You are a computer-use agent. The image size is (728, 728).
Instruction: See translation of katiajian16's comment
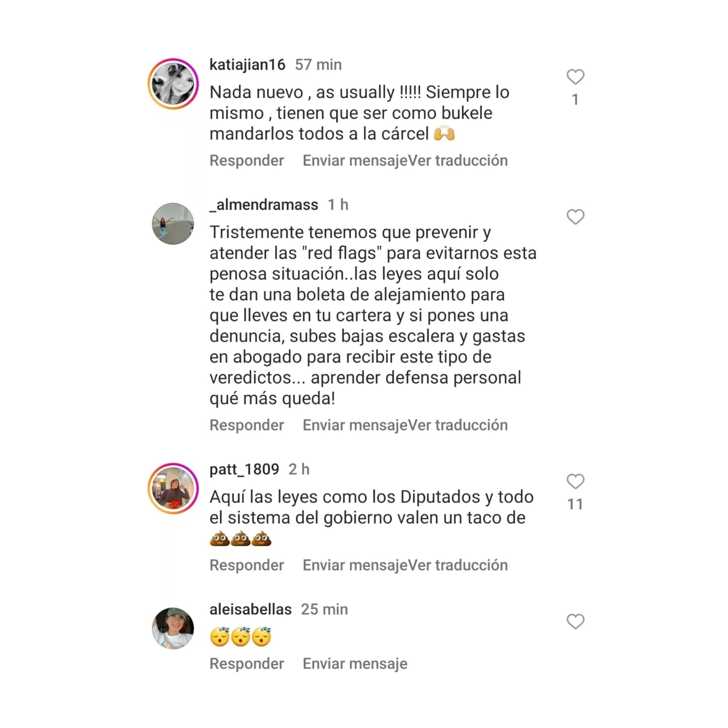[458, 160]
